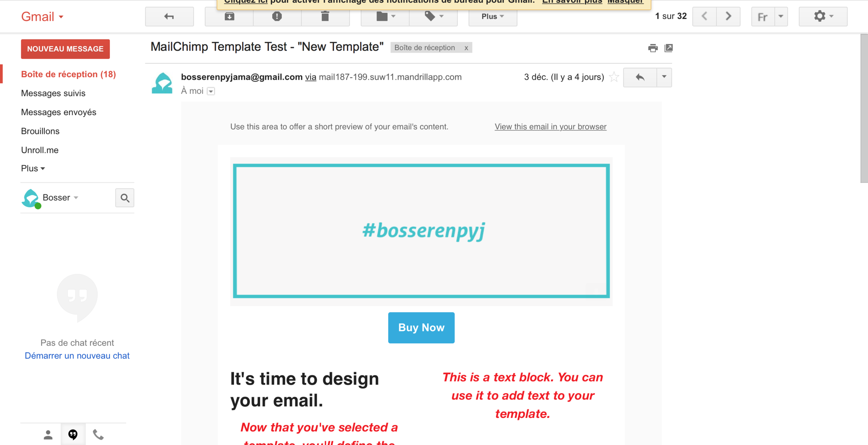Remove Boîte de réception label with x

point(466,48)
